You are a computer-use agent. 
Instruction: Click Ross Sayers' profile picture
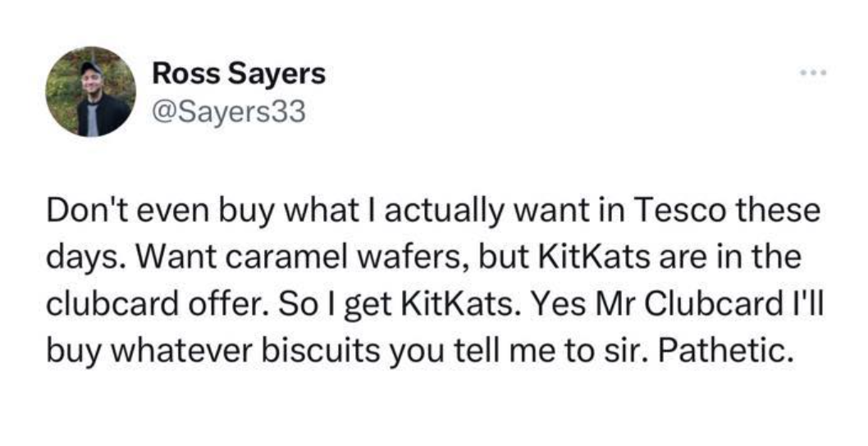(x=90, y=91)
